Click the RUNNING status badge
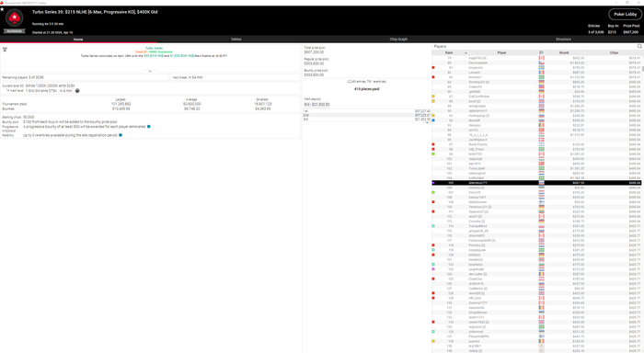 tap(15, 31)
